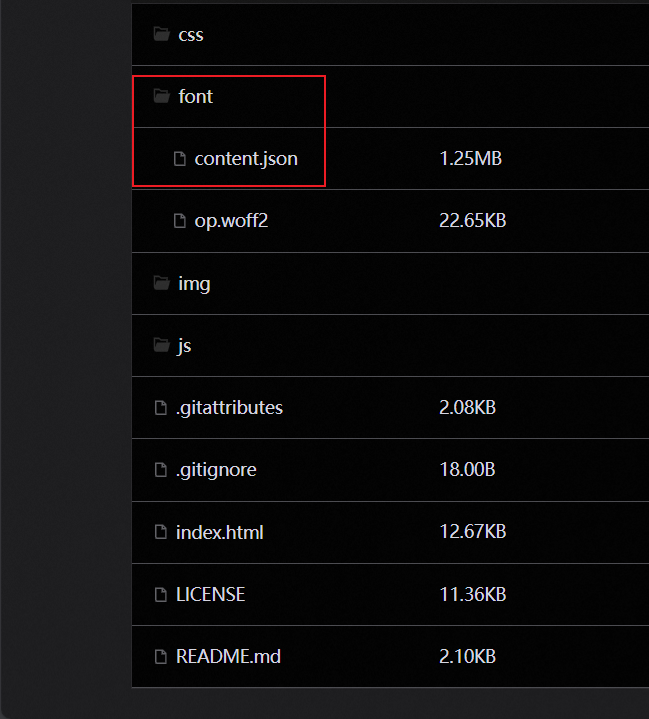Image resolution: width=649 pixels, height=719 pixels.
Task: Click the index.html file icon
Action: pyautogui.click(x=161, y=532)
